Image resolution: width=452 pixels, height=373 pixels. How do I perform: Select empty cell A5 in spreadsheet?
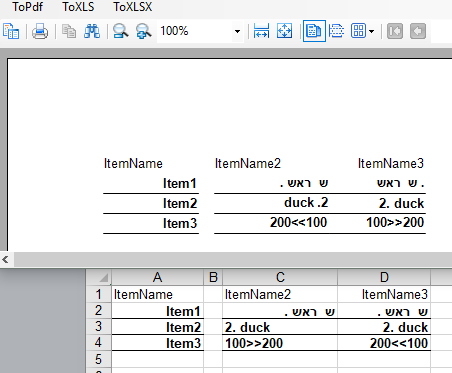coord(157,359)
